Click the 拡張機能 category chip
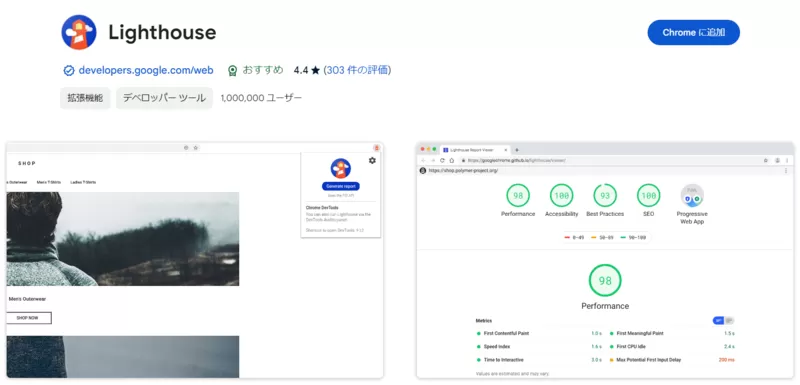The width and height of the screenshot is (800, 385). [85, 98]
